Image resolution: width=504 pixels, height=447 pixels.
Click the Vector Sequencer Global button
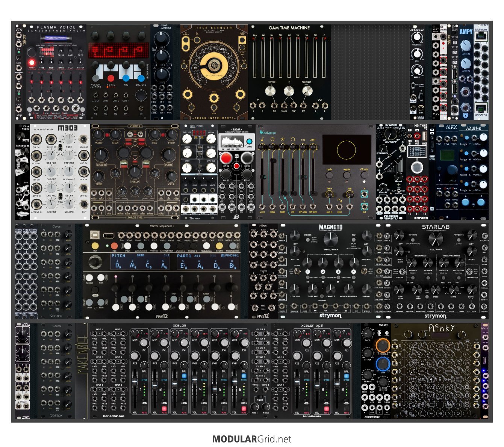[x=90, y=277]
